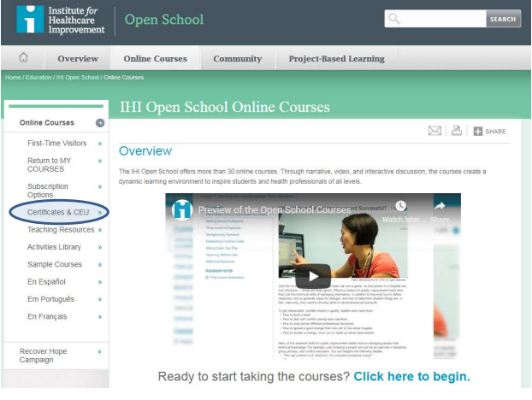Open Teaching Resources sidebar link
Screen dimensions: 532x400
(61, 230)
